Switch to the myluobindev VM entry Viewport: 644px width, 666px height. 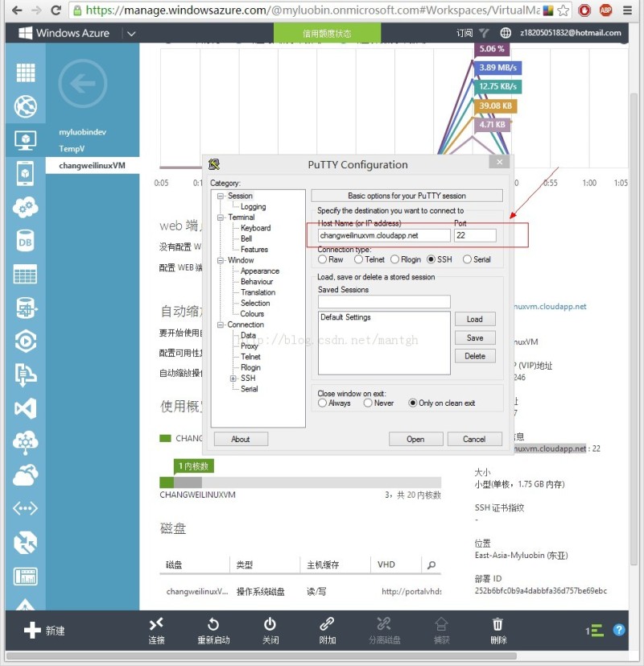coord(82,132)
